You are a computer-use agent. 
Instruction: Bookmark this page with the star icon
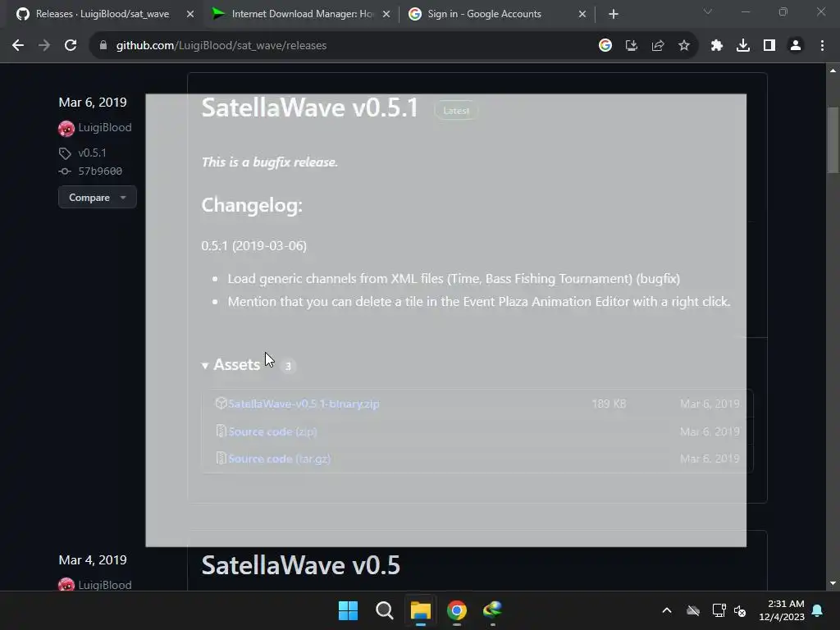click(x=684, y=46)
